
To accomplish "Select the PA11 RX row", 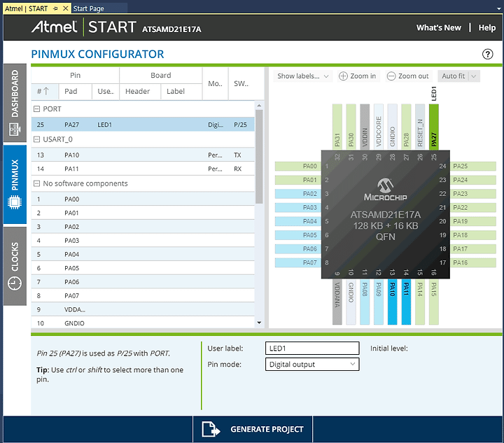I will pos(143,169).
